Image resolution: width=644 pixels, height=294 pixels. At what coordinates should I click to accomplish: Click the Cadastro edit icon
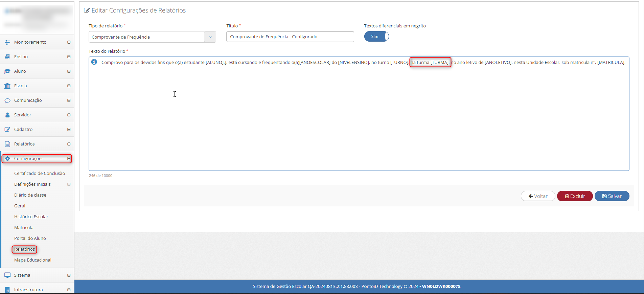coord(7,130)
